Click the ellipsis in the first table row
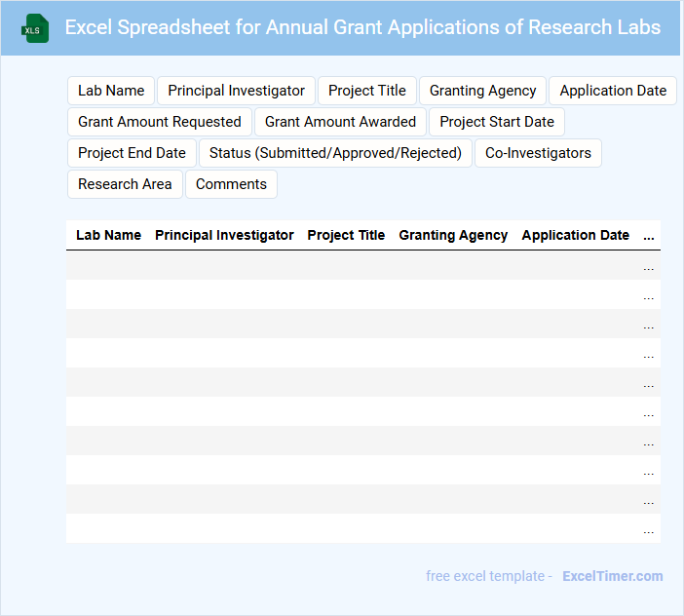The image size is (684, 616). pyautogui.click(x=649, y=266)
